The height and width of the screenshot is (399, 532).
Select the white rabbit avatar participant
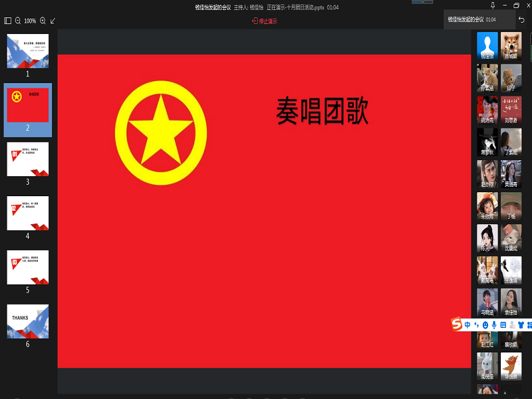tap(487, 367)
